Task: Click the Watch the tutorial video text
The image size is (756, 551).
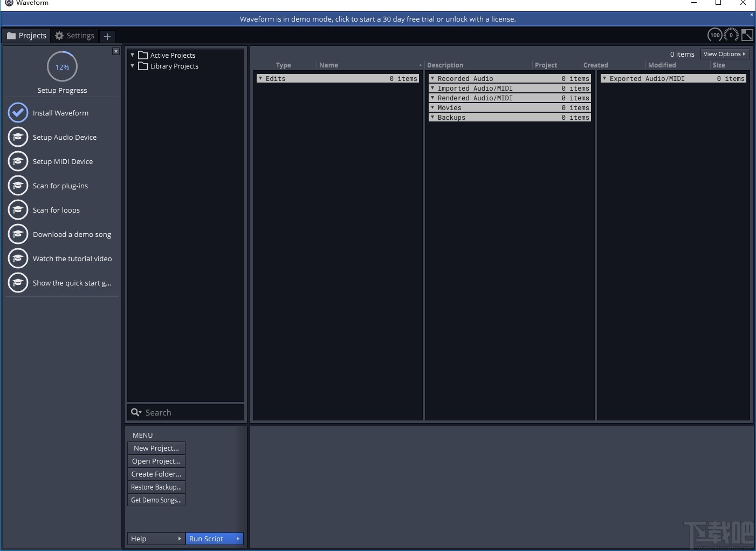Action: [72, 259]
